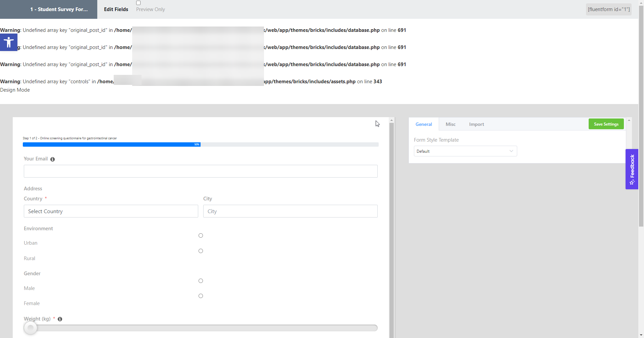The image size is (644, 338).
Task: Choose the Male radio option
Action: click(x=201, y=281)
